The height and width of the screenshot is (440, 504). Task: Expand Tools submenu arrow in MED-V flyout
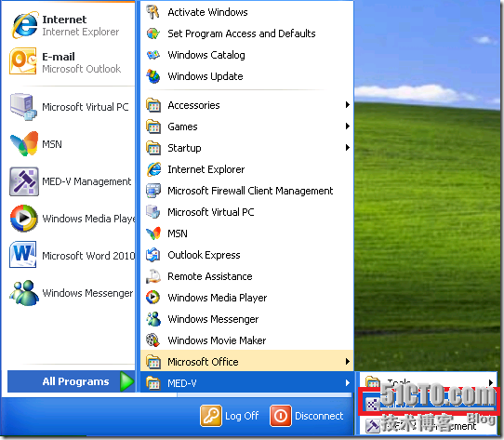(x=491, y=382)
